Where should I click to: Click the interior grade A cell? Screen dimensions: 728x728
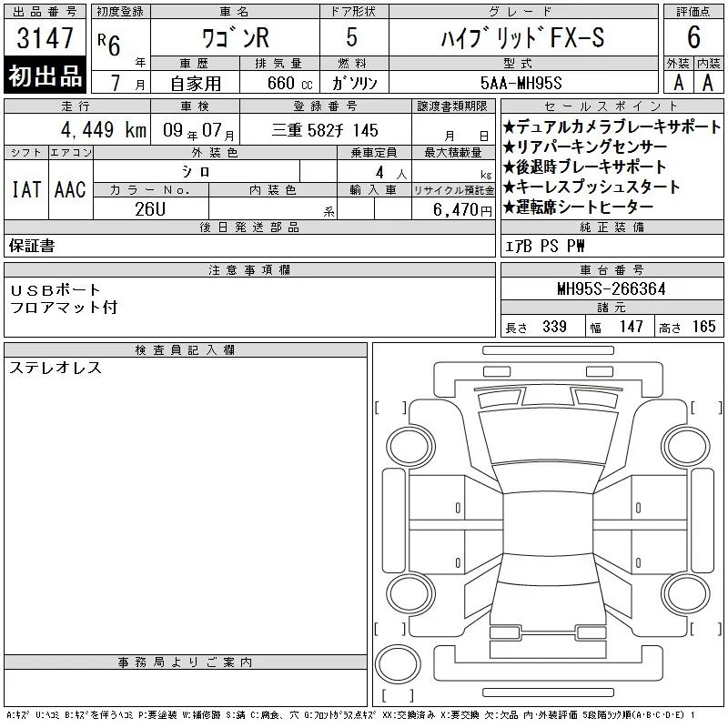point(709,82)
